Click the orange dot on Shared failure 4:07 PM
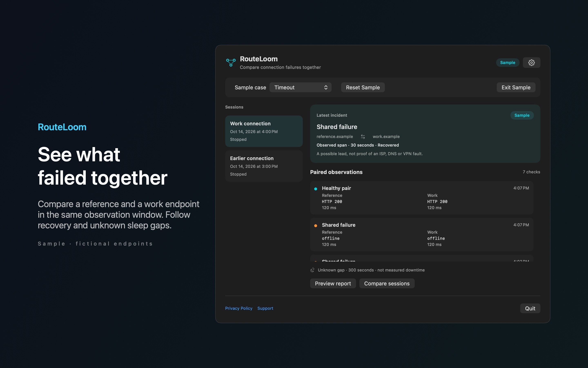 316,226
